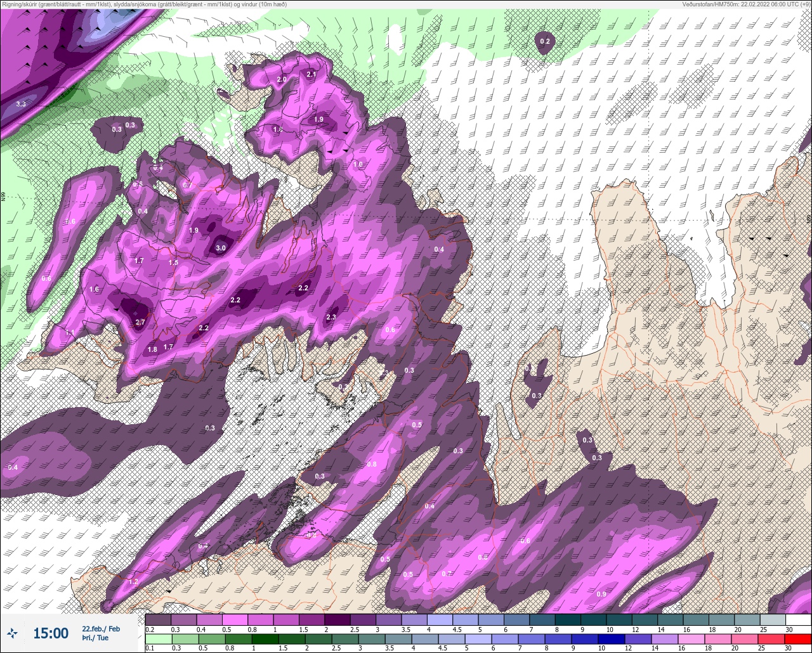The height and width of the screenshot is (653, 812).
Task: Click the 3.0 precipitation value on the map
Action: coord(221,248)
